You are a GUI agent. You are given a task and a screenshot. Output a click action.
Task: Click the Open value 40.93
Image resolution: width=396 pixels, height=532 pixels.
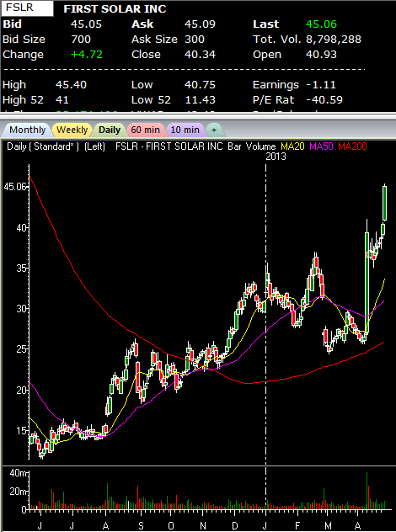pos(321,55)
